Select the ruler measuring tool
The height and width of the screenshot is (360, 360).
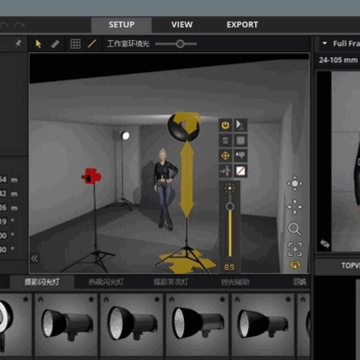[55, 44]
